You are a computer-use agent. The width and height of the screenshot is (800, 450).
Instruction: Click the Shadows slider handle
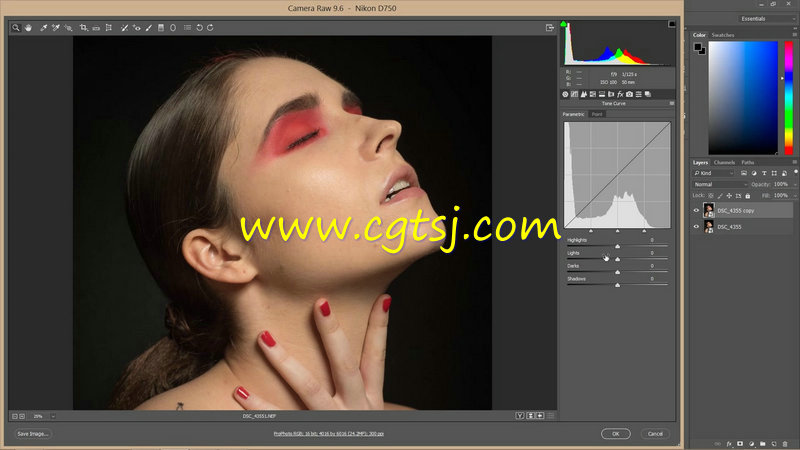click(x=617, y=285)
